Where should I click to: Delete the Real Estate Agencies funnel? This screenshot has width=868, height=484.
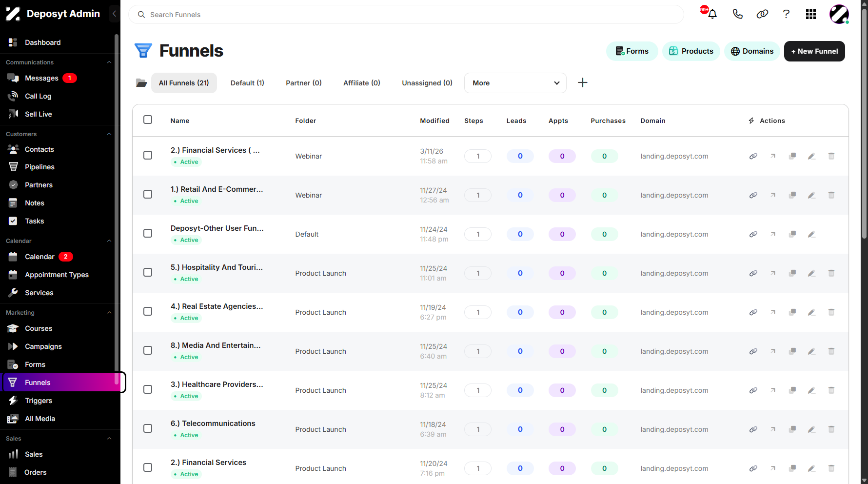(x=831, y=312)
